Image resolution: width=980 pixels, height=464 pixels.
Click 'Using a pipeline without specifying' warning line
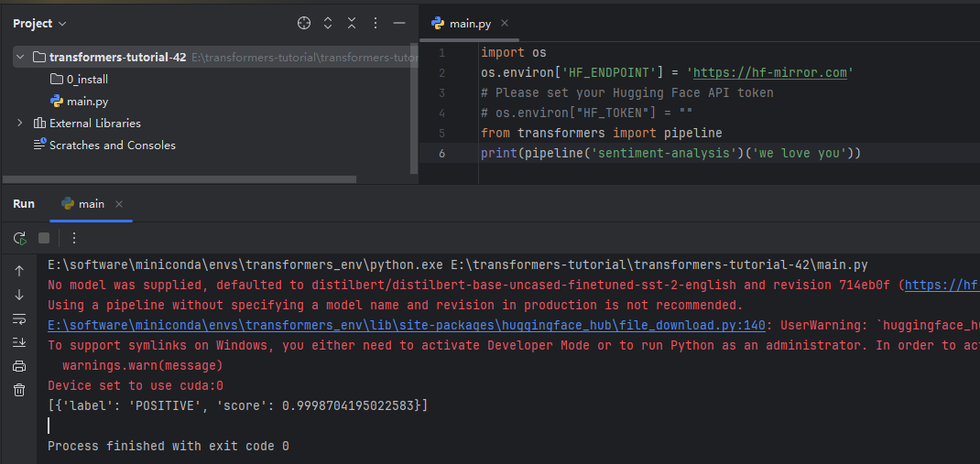[x=395, y=306]
